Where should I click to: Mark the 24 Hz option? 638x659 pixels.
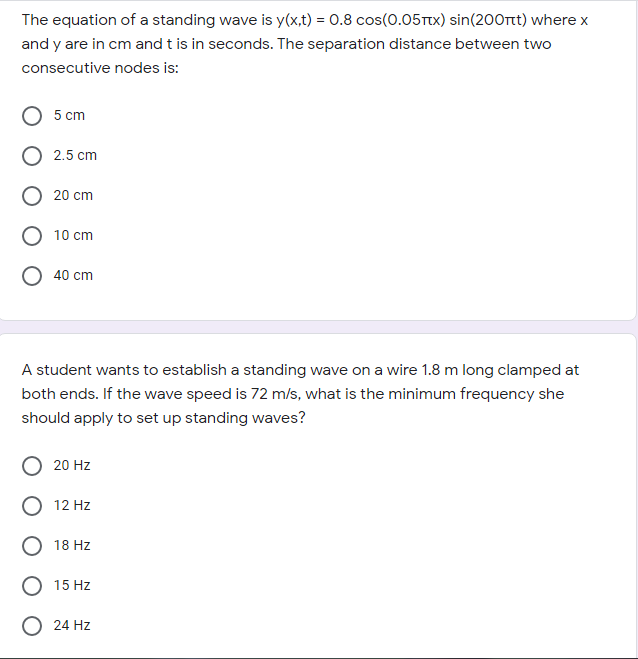pos(32,625)
